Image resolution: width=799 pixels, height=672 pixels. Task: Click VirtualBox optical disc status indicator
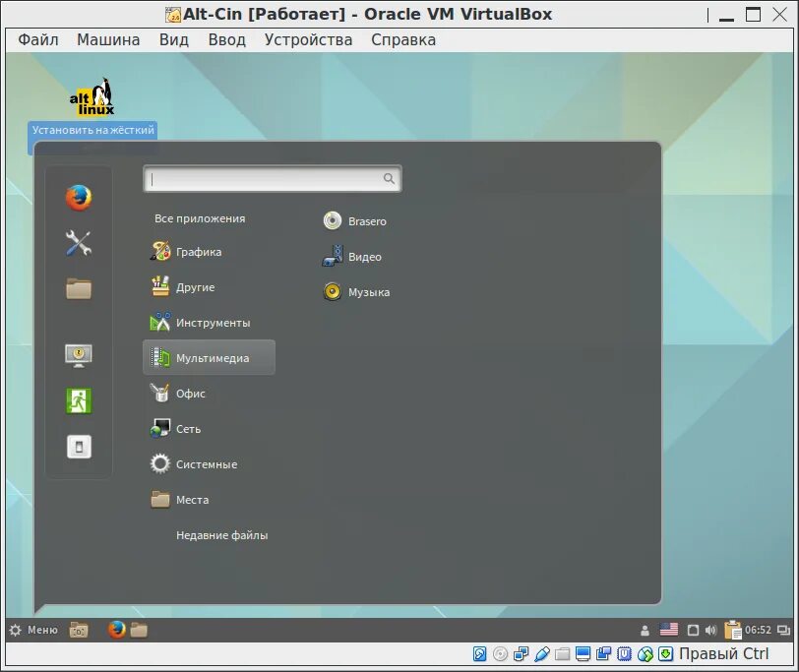(501, 653)
